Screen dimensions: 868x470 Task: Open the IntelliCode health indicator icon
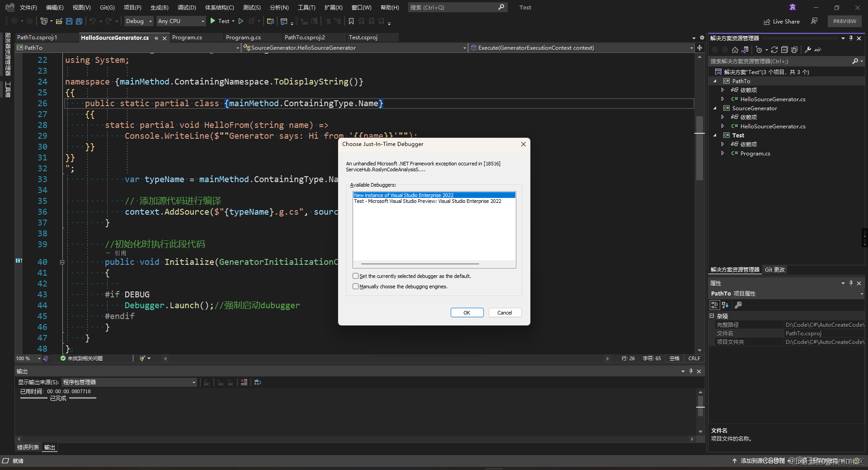[x=46, y=358]
